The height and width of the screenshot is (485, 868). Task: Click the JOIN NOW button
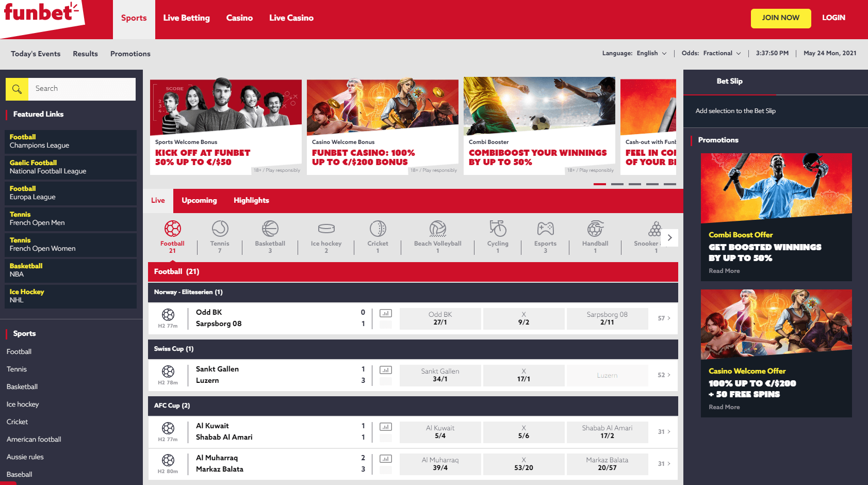click(780, 18)
